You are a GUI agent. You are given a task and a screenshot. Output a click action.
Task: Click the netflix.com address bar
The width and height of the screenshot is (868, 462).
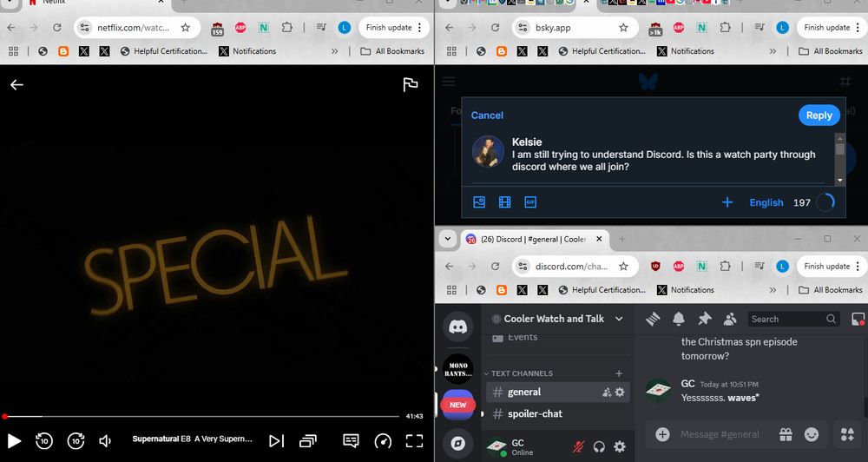click(x=134, y=28)
